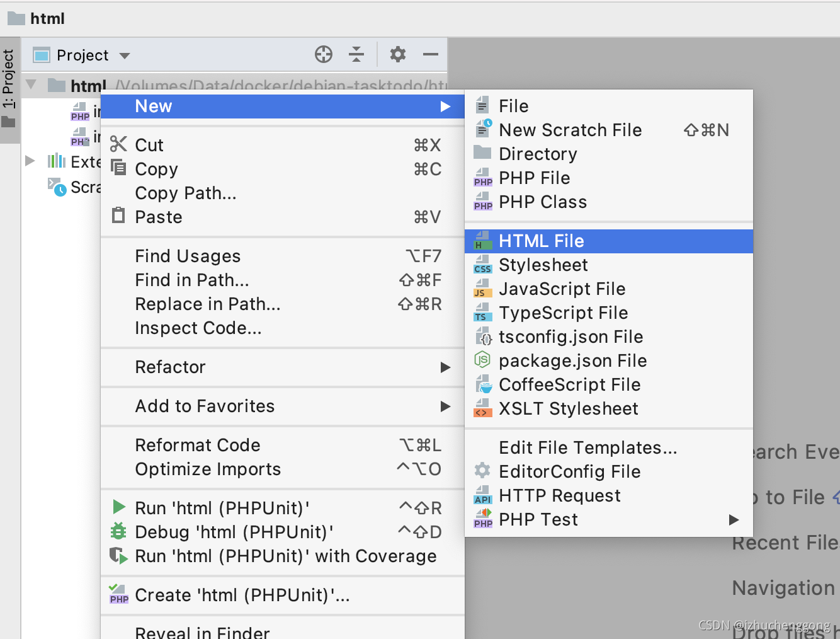
Task: Expand the PHP Test submenu arrow
Action: [x=734, y=520]
